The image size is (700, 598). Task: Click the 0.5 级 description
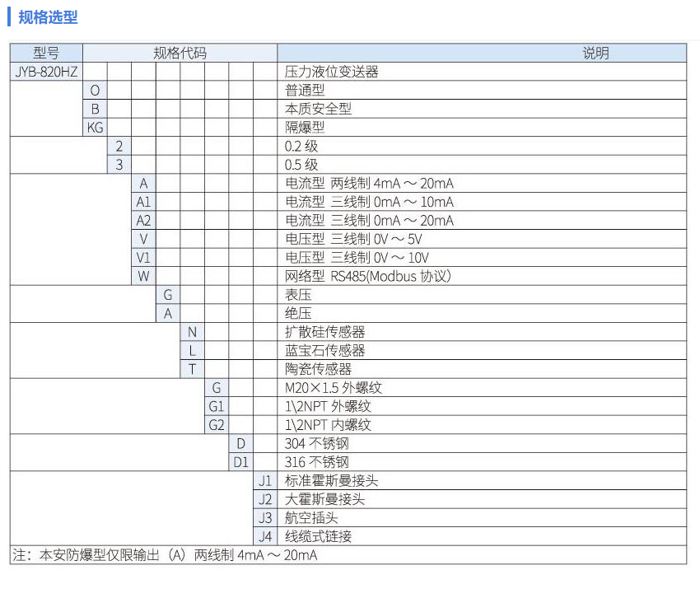301,165
